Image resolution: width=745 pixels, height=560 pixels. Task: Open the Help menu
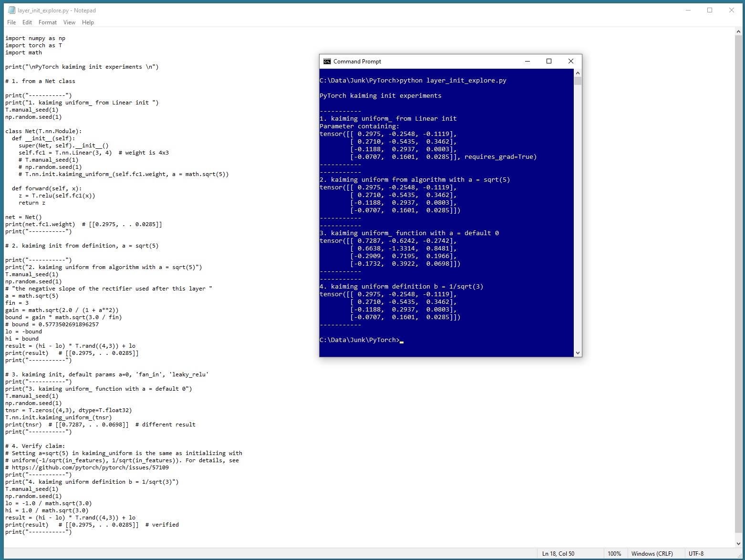(88, 22)
